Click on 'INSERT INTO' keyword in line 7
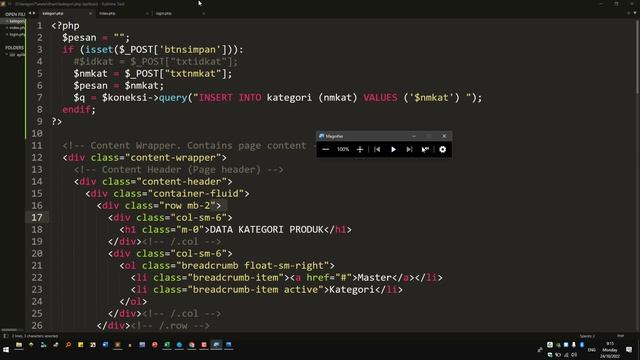This screenshot has width=640, height=360. click(230, 98)
